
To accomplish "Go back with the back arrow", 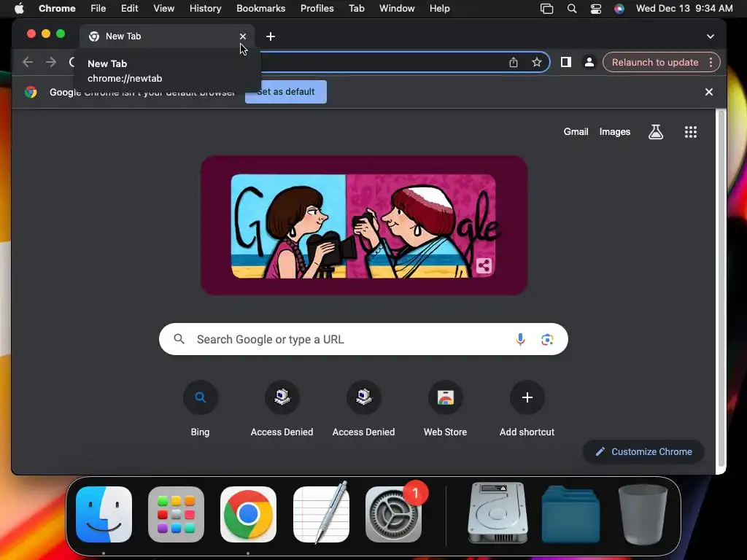I will pyautogui.click(x=28, y=63).
